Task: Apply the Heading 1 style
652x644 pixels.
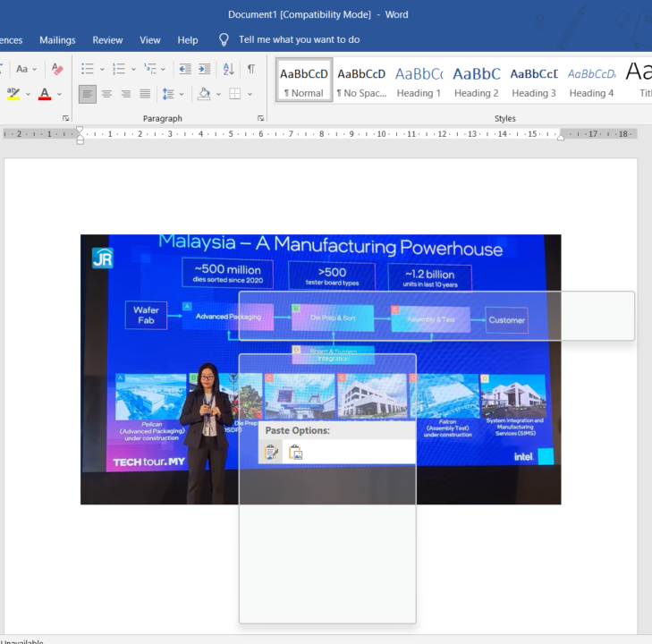Action: [419, 80]
